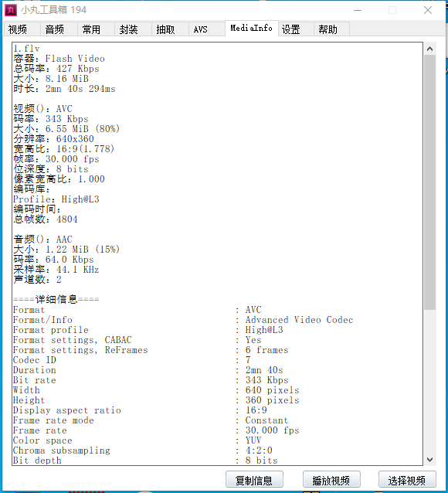The width and height of the screenshot is (448, 493).
Task: Open the 设置 tab
Action: (x=296, y=29)
